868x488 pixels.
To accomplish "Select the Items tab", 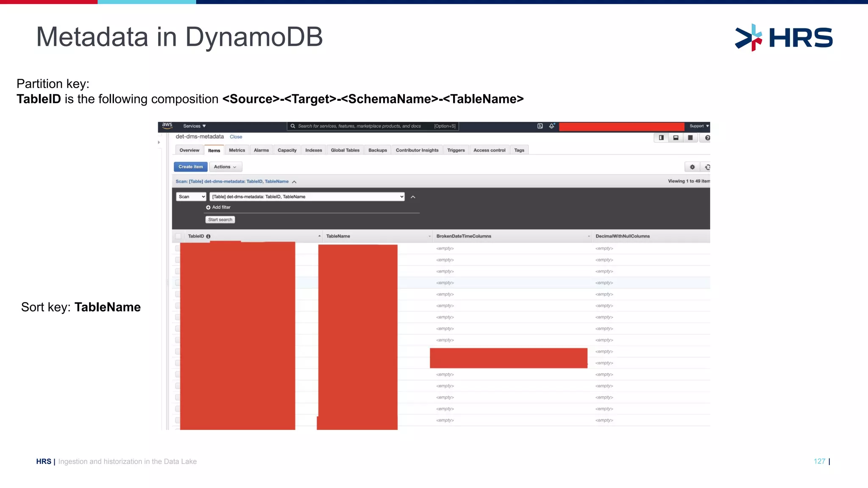I will [x=214, y=150].
